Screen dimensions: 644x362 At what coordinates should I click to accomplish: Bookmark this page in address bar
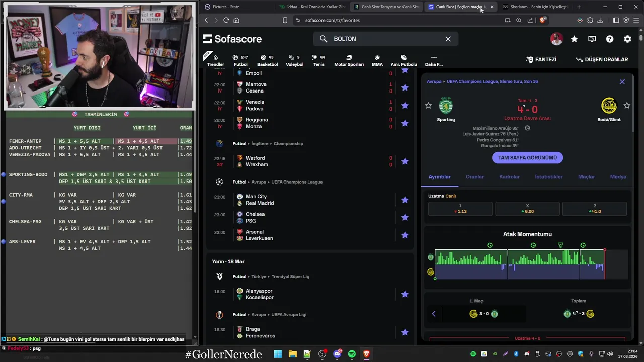(x=285, y=20)
